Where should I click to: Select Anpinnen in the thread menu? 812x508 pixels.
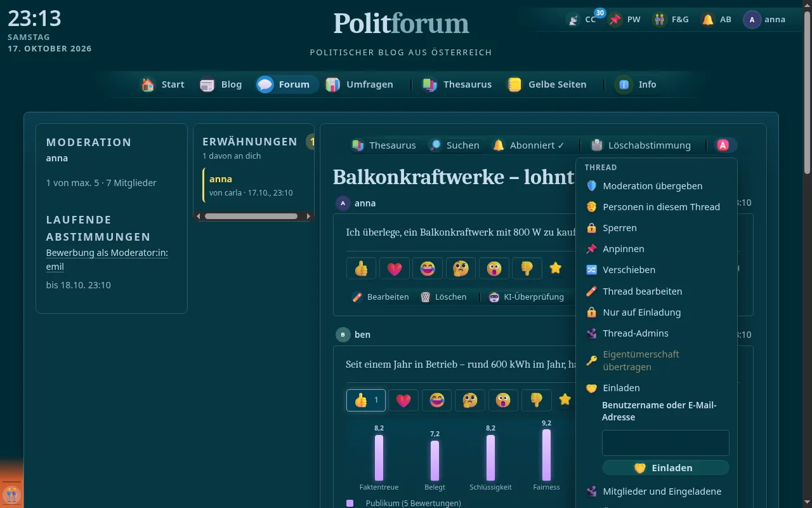click(657, 249)
